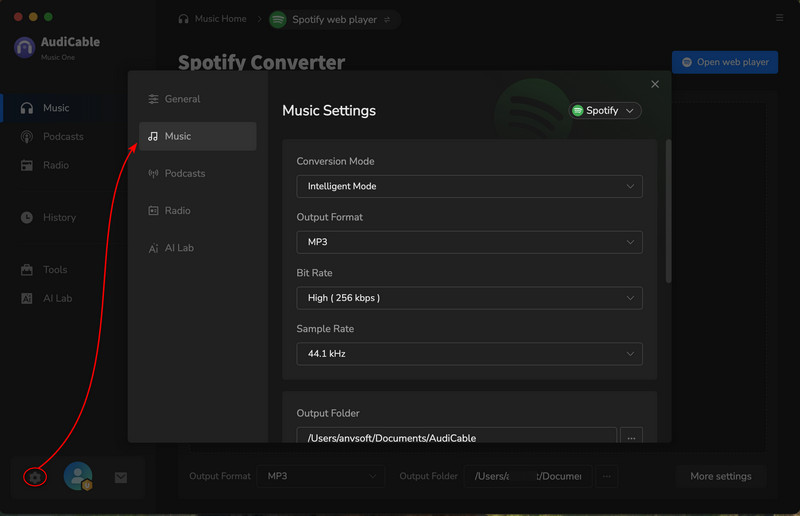The height and width of the screenshot is (516, 800).
Task: Click output folder path field in dialog
Action: [456, 437]
